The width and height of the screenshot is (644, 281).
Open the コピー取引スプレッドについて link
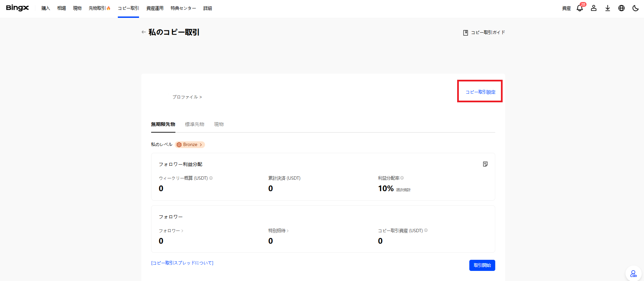[182, 263]
